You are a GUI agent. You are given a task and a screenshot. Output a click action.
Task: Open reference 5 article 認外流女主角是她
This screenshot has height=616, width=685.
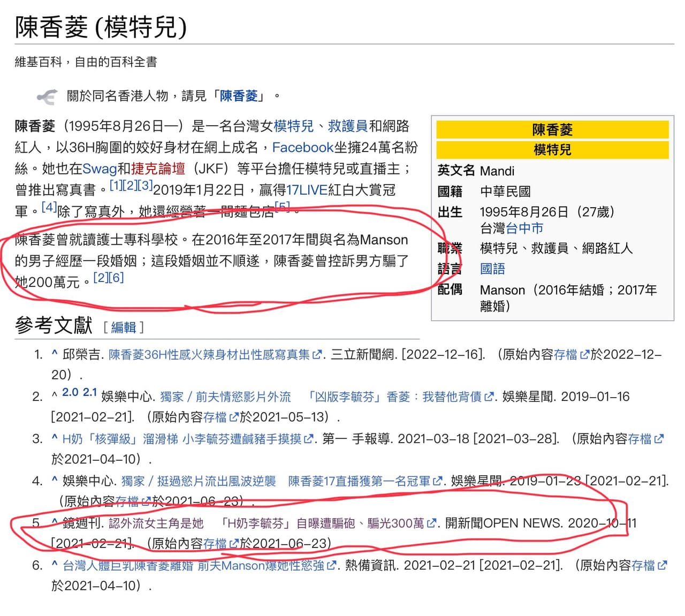coord(266,523)
